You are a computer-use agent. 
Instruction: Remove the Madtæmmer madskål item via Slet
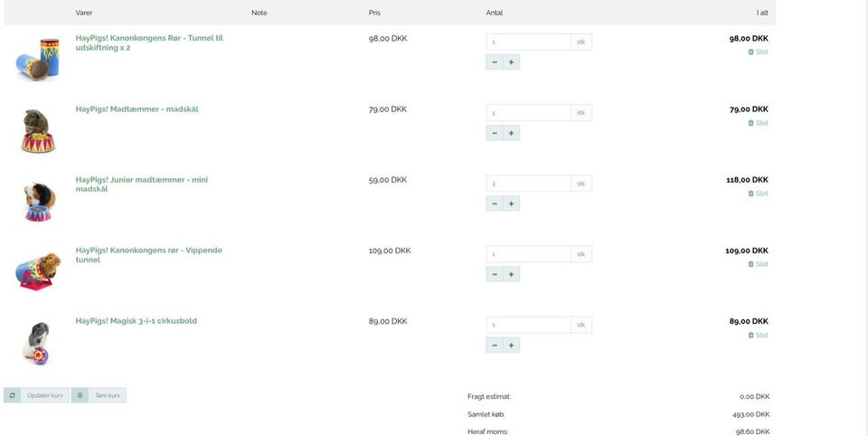pos(758,123)
